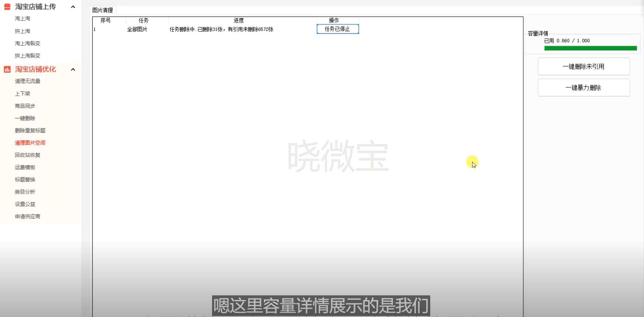Image resolution: width=644 pixels, height=317 pixels.
Task: Select 商品同步 from the sidebar
Action: click(x=25, y=106)
